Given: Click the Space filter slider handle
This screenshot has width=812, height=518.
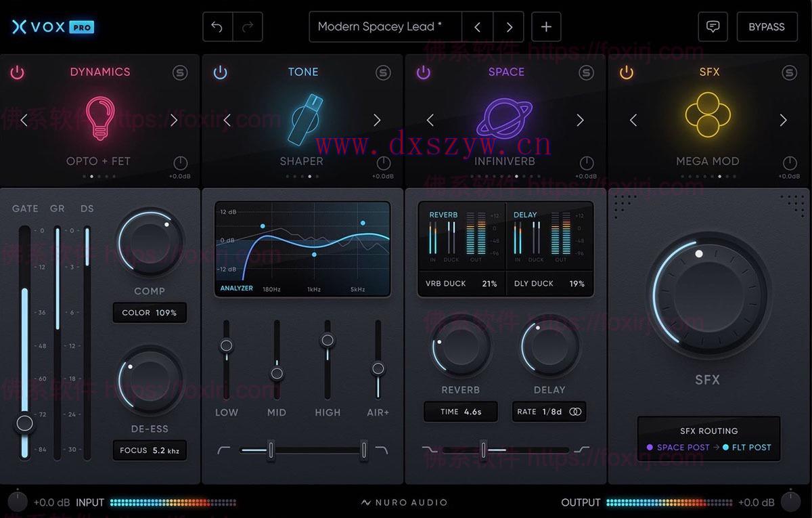Looking at the screenshot, I should point(483,450).
